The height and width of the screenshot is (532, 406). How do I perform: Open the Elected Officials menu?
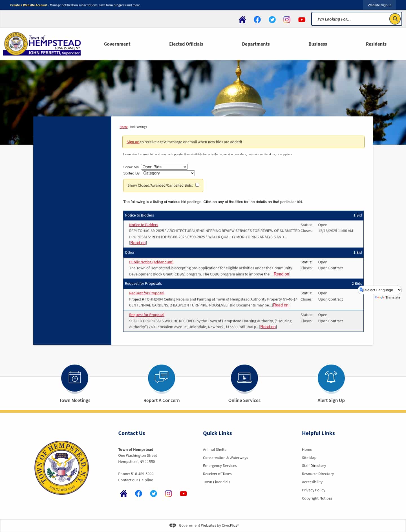coord(186,44)
